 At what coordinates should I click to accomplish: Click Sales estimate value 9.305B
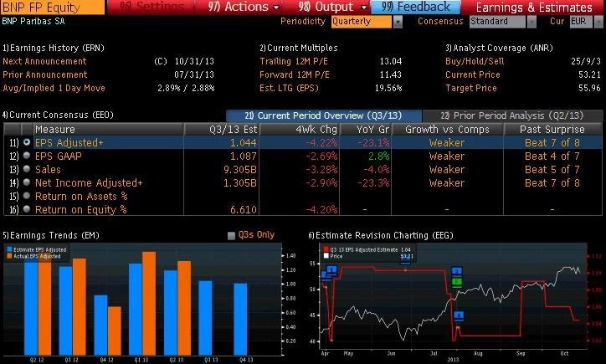point(240,170)
